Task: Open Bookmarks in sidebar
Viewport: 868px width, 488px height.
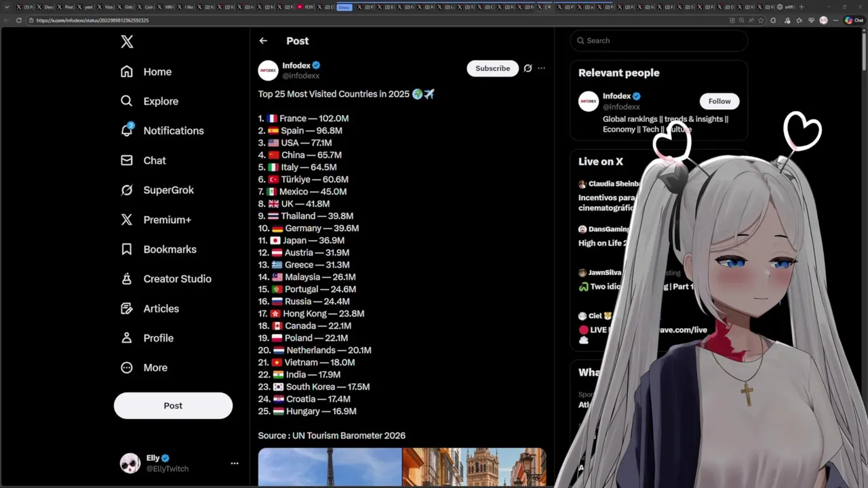Action: pyautogui.click(x=158, y=249)
